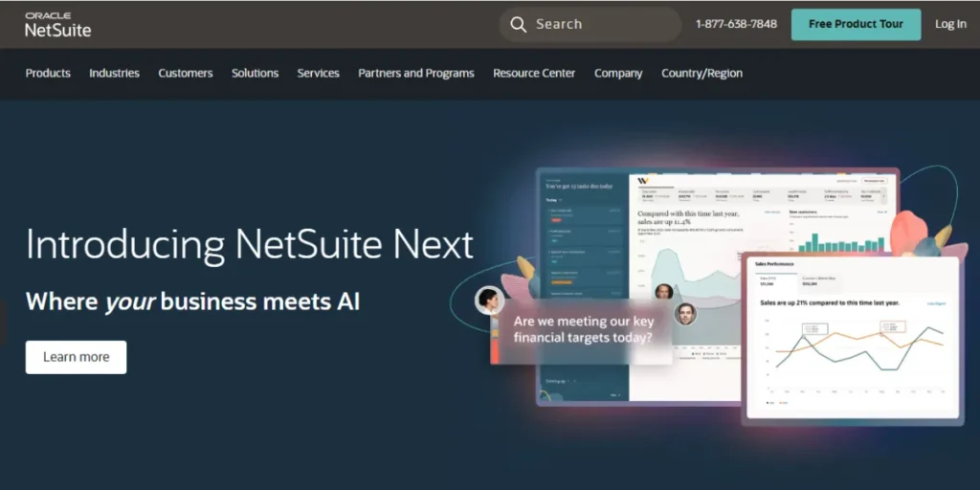The width and height of the screenshot is (980, 490).
Task: Click the Log In link
Action: pos(950,25)
